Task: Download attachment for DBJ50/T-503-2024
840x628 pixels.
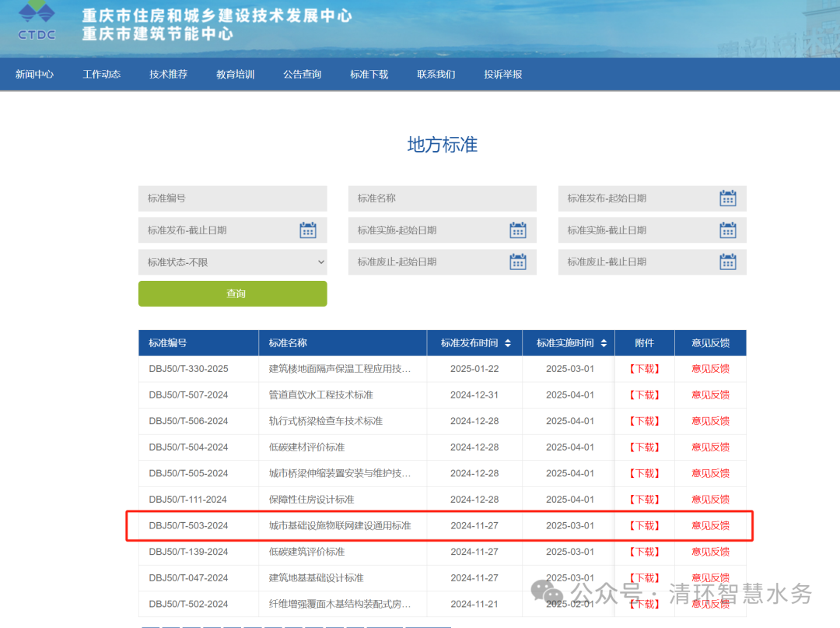Action: [x=644, y=526]
